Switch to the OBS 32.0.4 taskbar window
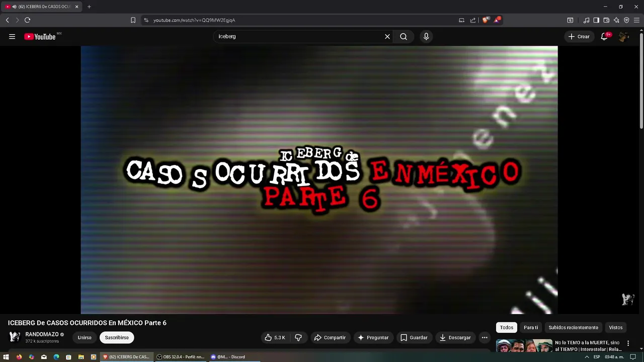644x362 pixels. (x=181, y=357)
